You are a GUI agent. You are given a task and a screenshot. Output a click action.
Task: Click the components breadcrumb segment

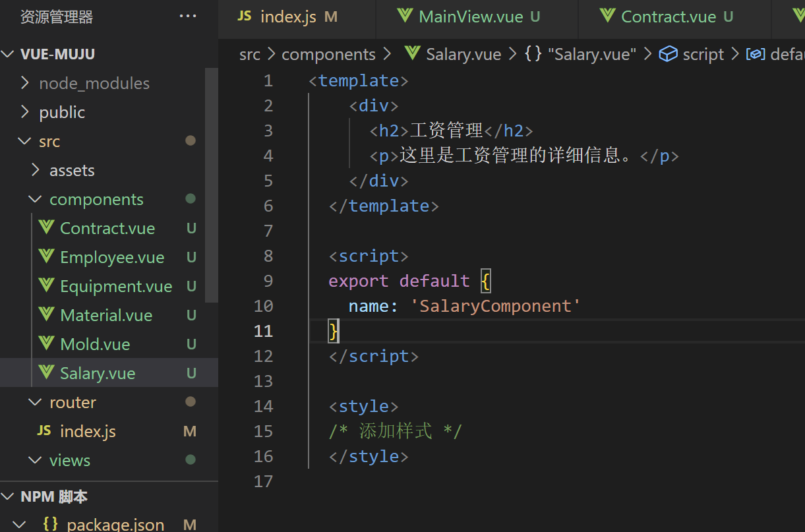328,55
